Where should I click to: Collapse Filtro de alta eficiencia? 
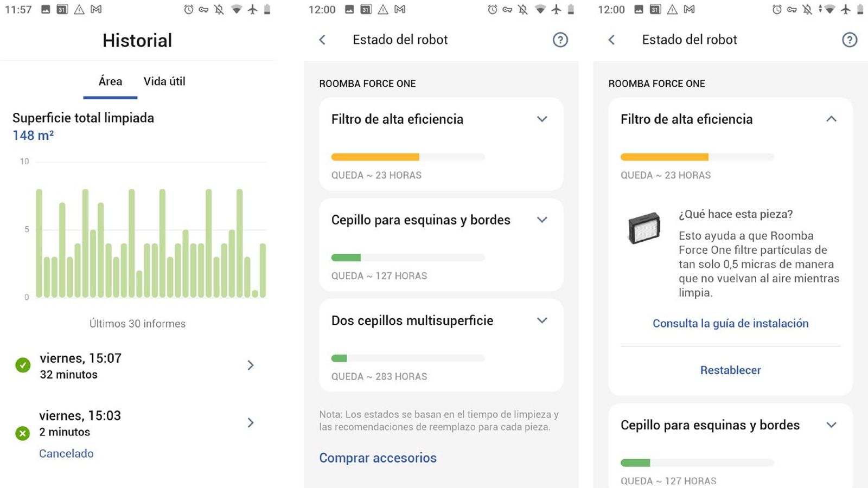pyautogui.click(x=831, y=119)
